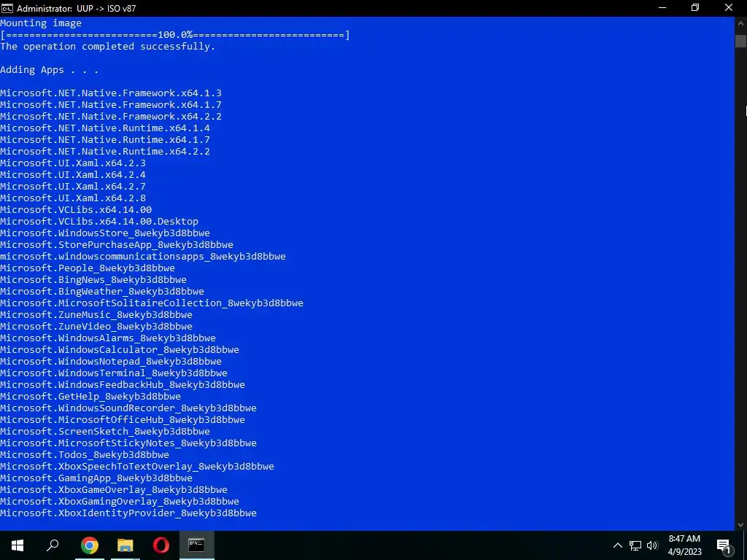Click the Microsoft.People line
This screenshot has height=560, width=747.
[88, 268]
